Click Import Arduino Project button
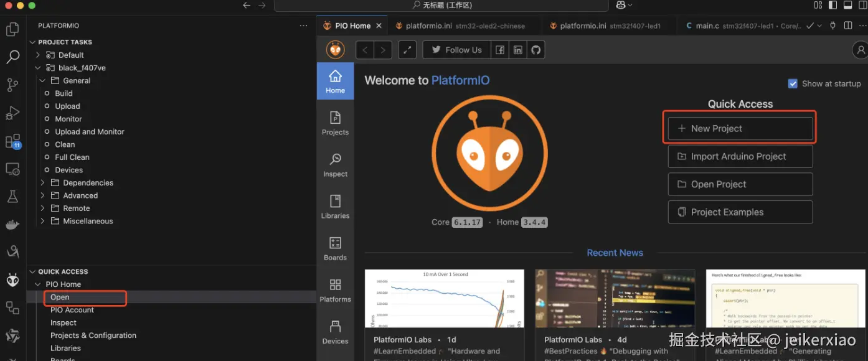The image size is (868, 361). click(x=740, y=156)
